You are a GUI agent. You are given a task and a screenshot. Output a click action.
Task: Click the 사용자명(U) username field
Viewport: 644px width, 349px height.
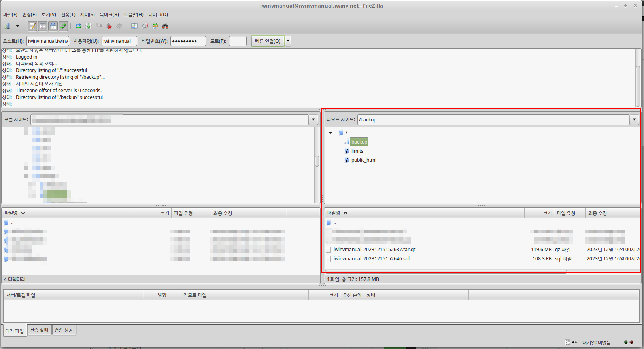click(119, 41)
